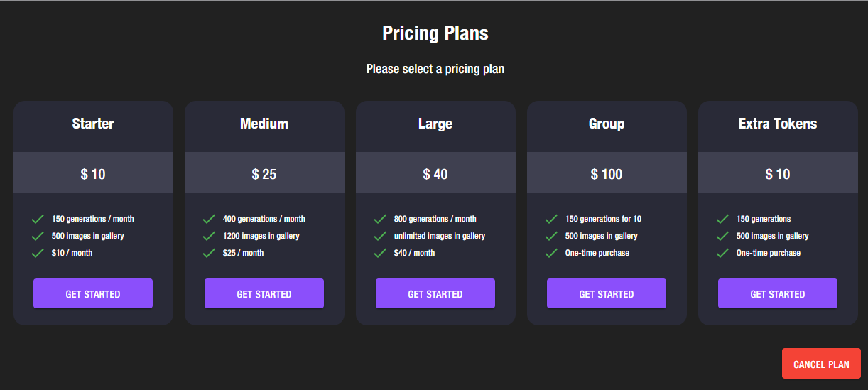Click the red Cancel Plan button
This screenshot has width=868, height=390.
coord(821,364)
